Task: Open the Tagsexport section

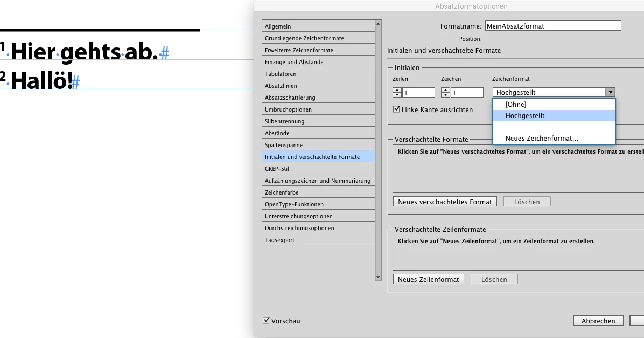Action: pos(318,240)
